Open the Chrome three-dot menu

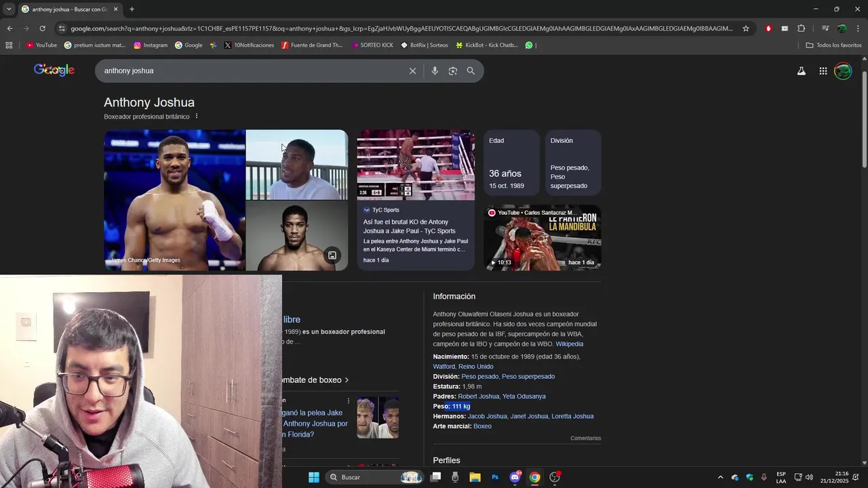coord(859,28)
